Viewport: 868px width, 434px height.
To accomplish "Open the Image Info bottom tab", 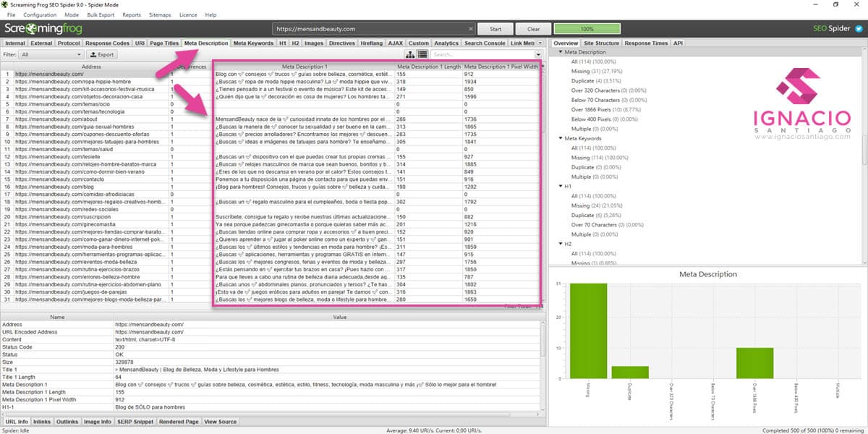I will tap(98, 421).
